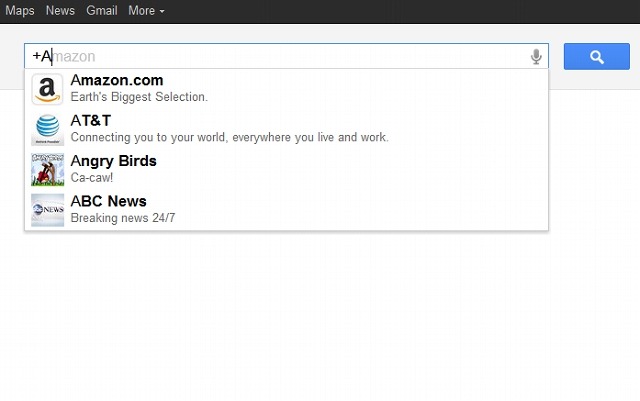Expand the More dropdown menu
This screenshot has height=401, width=640.
[146, 11]
